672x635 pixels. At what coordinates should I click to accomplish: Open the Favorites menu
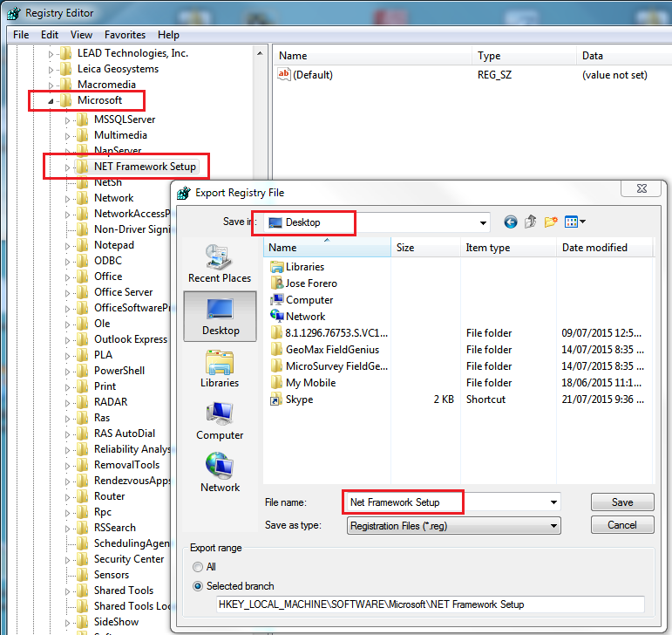(x=125, y=35)
